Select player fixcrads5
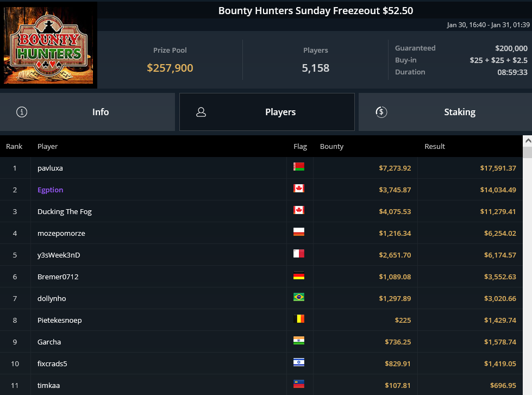 tap(52, 363)
